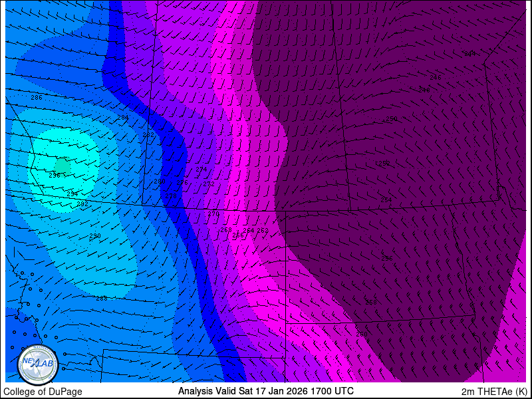Click the 268 contour label

tap(226, 229)
